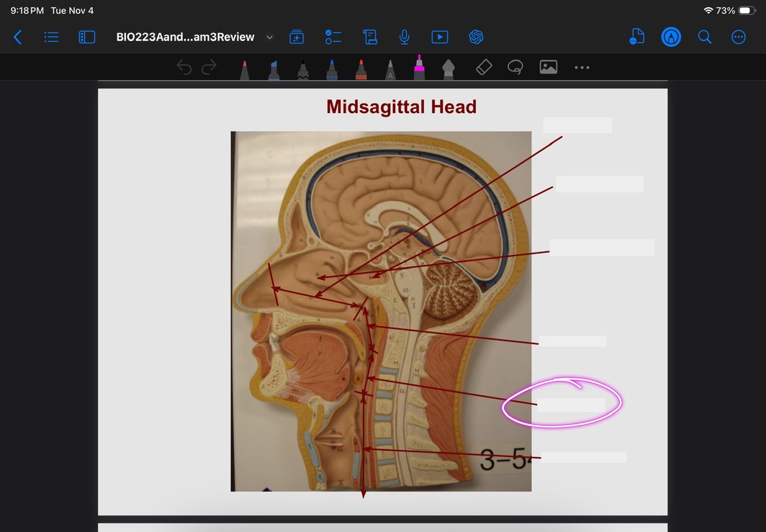Expand more tools with toolbar ellipsis
The height and width of the screenshot is (532, 766).
tap(582, 67)
